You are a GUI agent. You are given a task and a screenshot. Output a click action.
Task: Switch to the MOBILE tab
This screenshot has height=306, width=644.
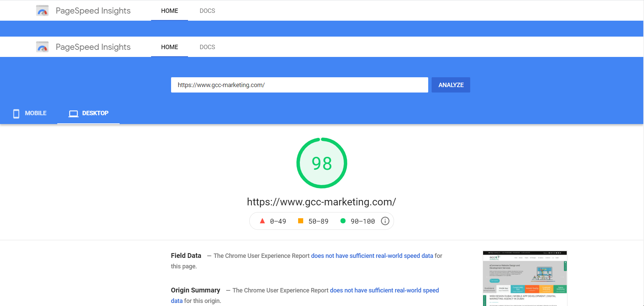pyautogui.click(x=30, y=113)
